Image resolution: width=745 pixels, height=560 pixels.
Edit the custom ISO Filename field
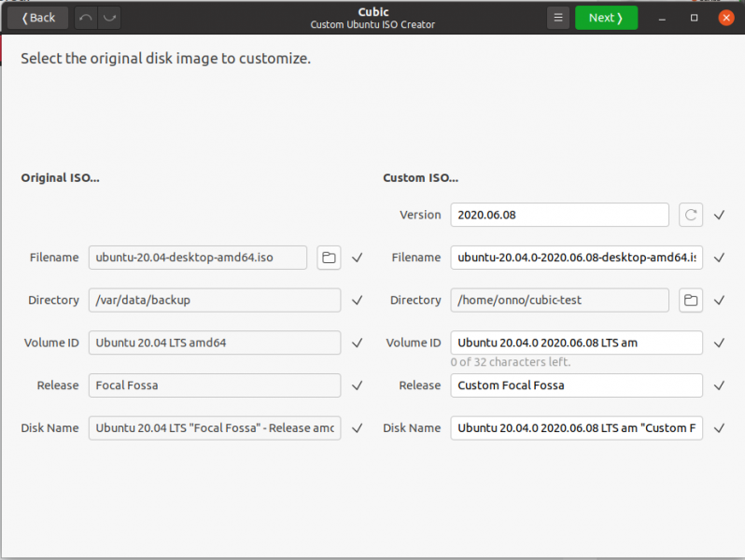pyautogui.click(x=576, y=258)
